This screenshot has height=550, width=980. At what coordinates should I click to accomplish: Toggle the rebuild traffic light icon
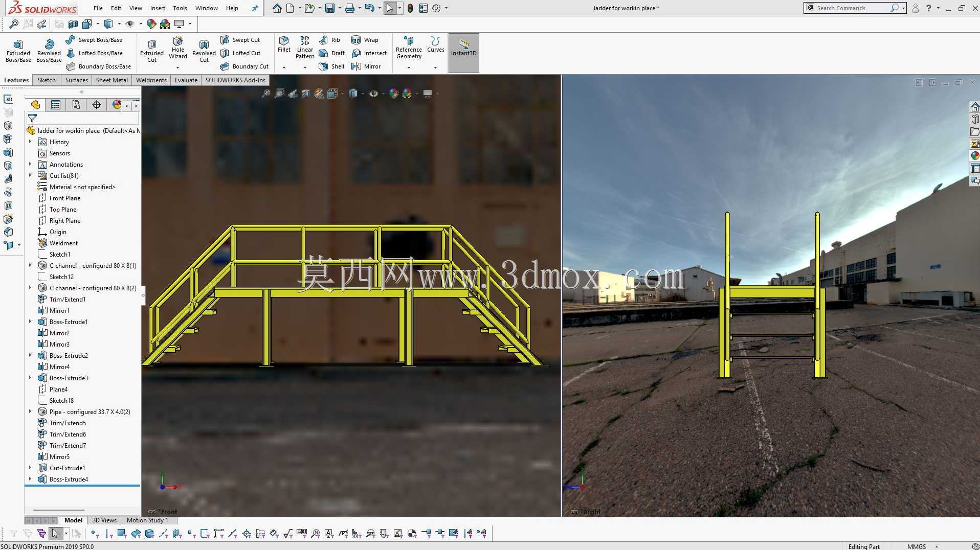coord(410,8)
